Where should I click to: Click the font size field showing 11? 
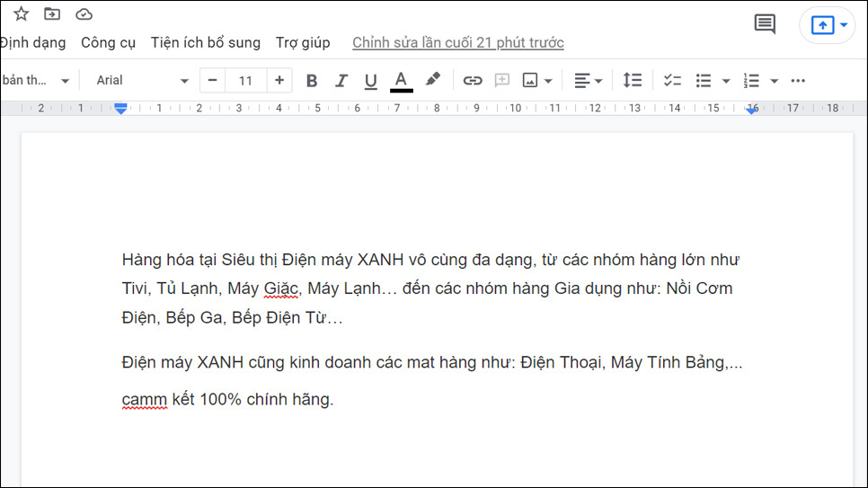(x=245, y=81)
